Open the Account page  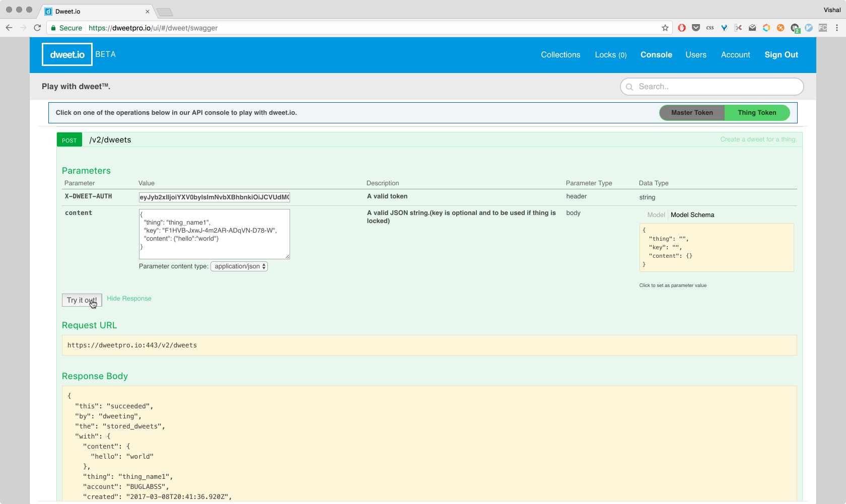[x=735, y=55]
